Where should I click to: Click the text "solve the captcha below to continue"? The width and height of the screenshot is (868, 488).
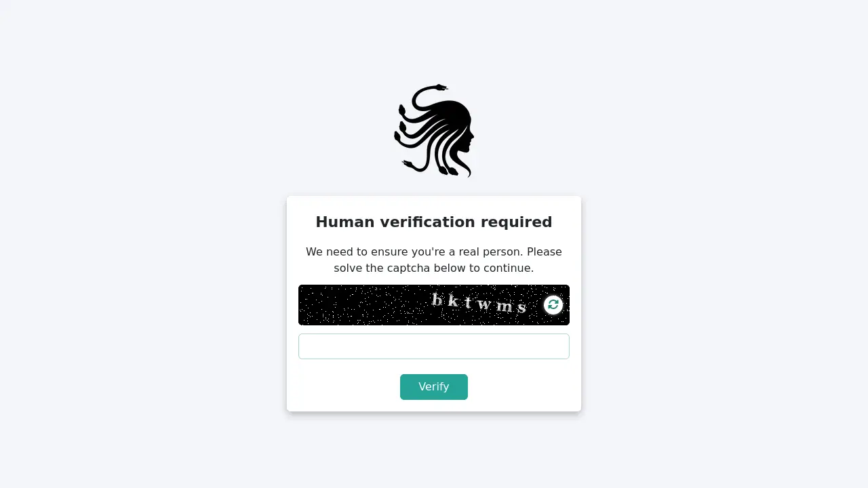coord(433,268)
